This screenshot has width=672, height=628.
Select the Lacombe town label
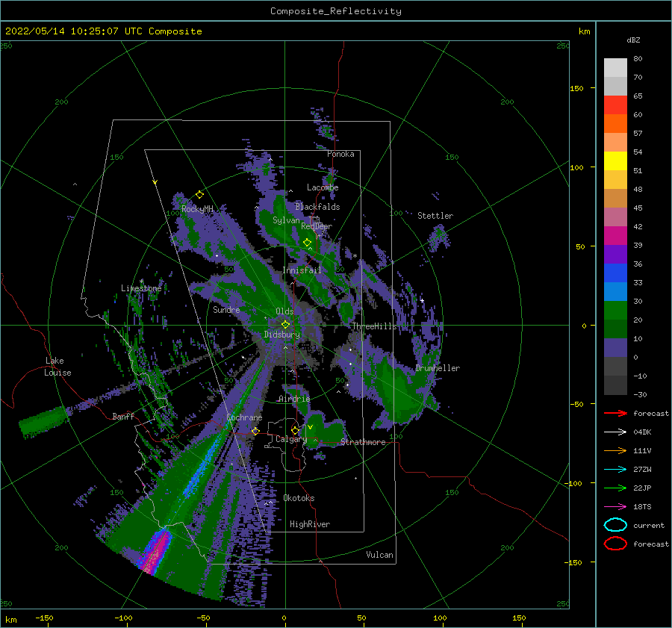tap(323, 187)
